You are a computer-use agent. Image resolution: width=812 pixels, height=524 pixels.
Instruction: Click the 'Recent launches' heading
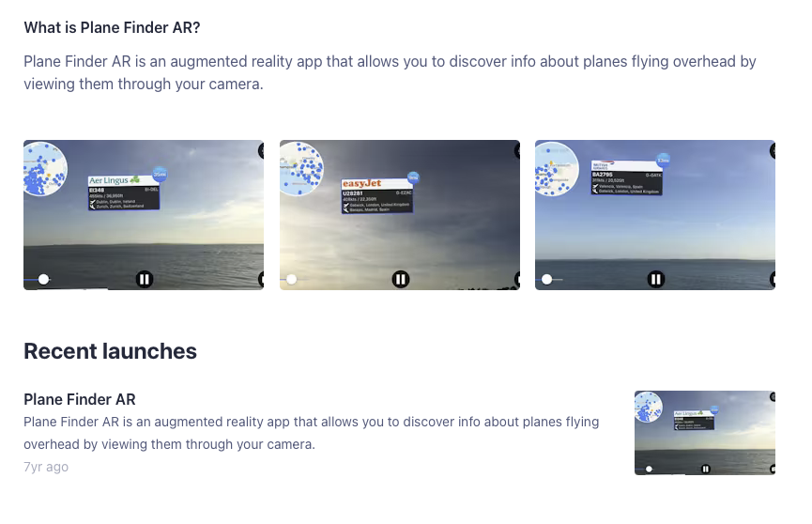pyautogui.click(x=111, y=351)
